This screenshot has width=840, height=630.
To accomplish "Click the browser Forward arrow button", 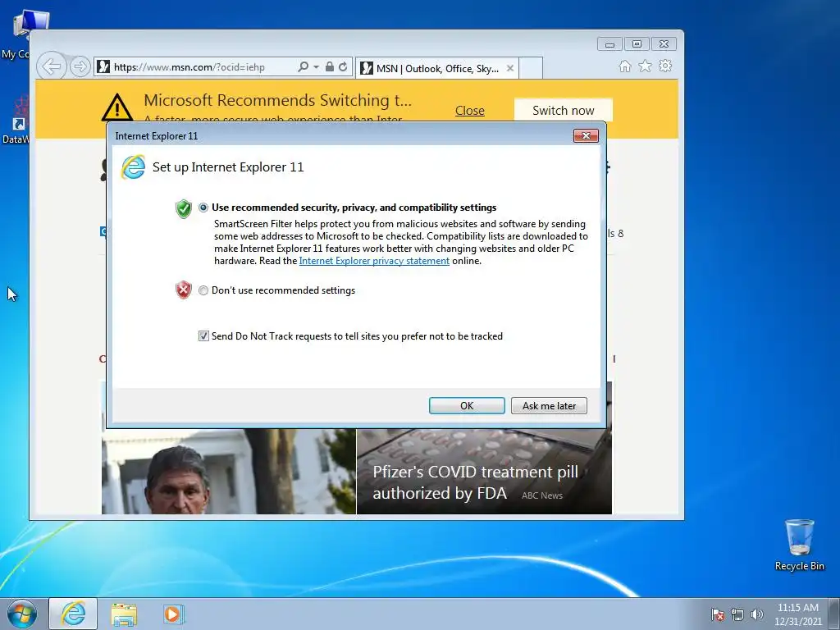I will [x=80, y=66].
